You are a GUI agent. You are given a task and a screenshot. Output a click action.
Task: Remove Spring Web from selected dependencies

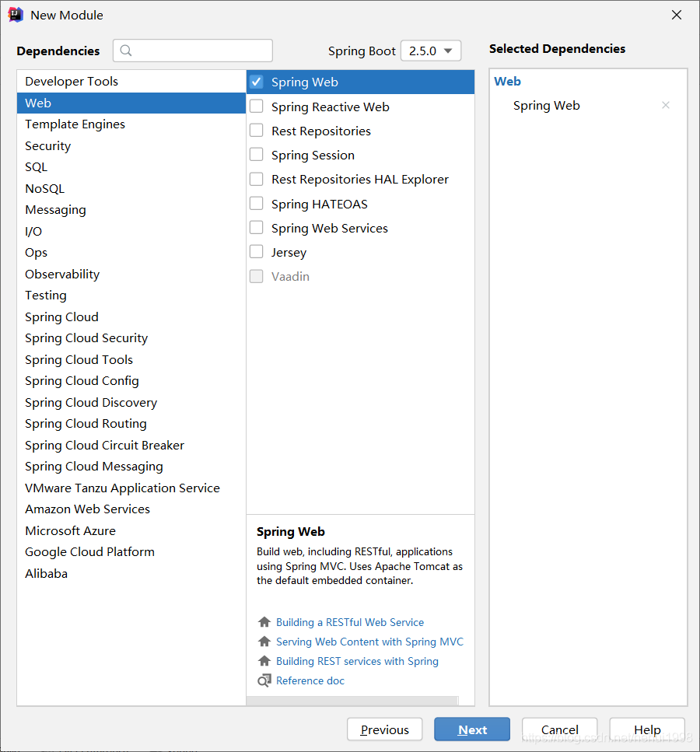point(666,105)
